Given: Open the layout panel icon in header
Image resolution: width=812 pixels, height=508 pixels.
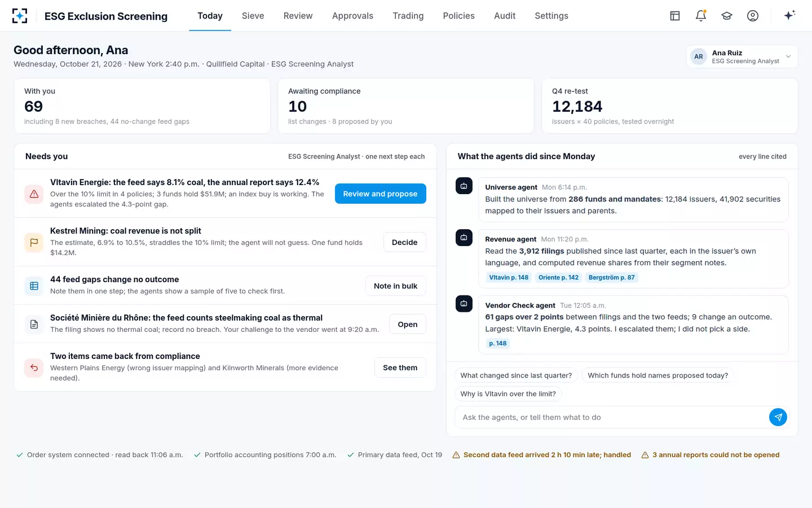Looking at the screenshot, I should point(675,16).
